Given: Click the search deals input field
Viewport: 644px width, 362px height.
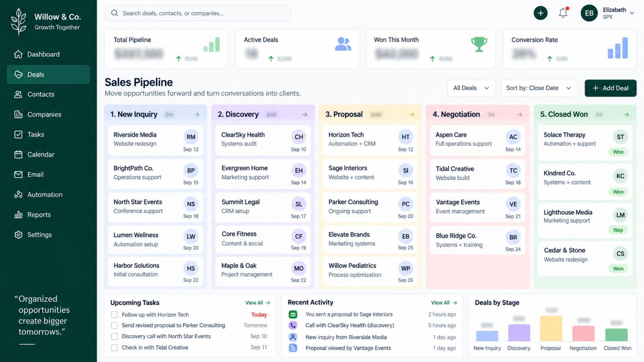Looking at the screenshot, I should pos(197,13).
